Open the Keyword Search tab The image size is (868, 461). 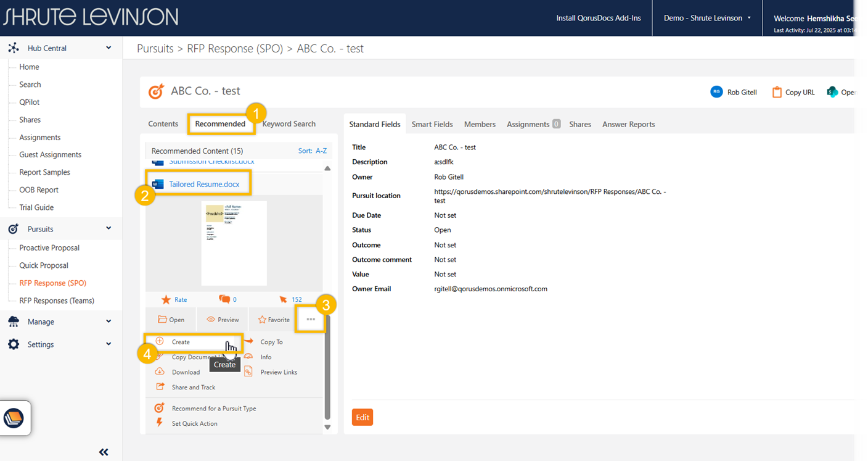289,123
